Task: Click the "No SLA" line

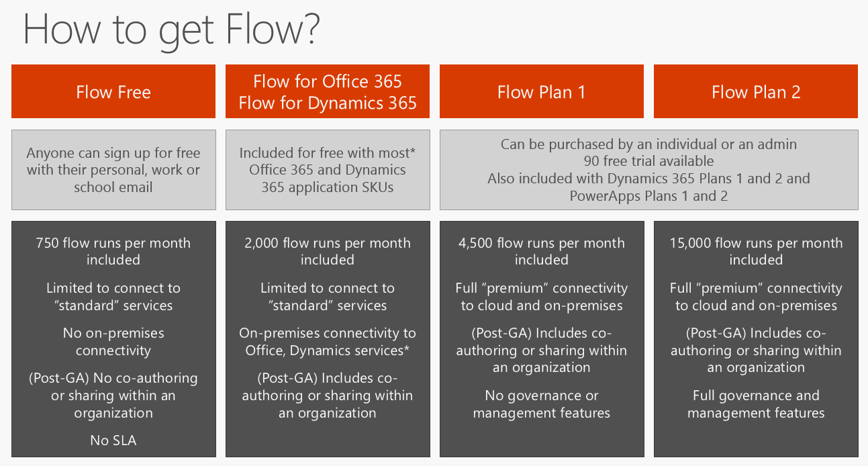Action: coord(113,440)
